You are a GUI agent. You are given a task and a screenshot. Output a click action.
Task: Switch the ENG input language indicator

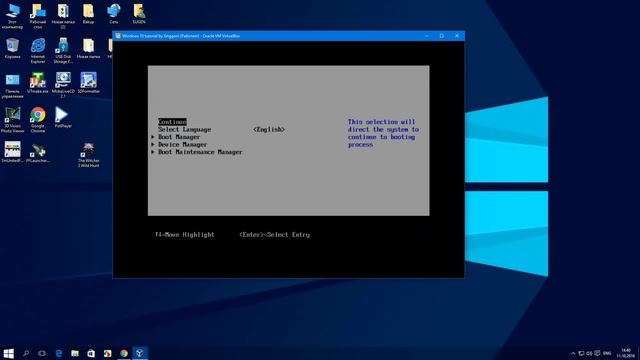[x=607, y=353]
